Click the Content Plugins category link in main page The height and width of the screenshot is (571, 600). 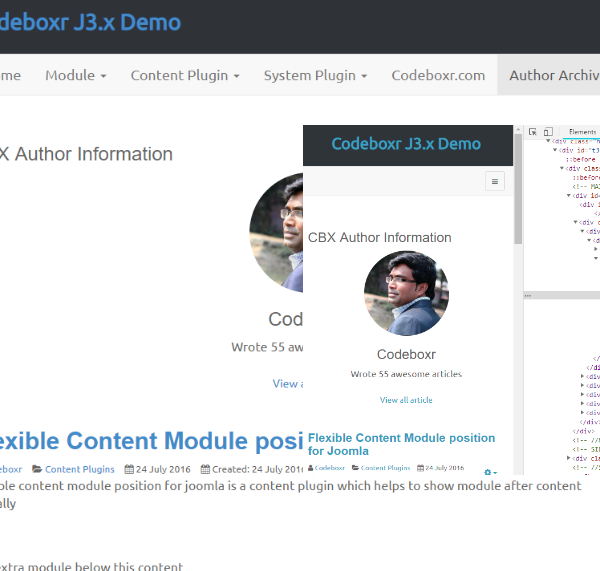pos(80,469)
